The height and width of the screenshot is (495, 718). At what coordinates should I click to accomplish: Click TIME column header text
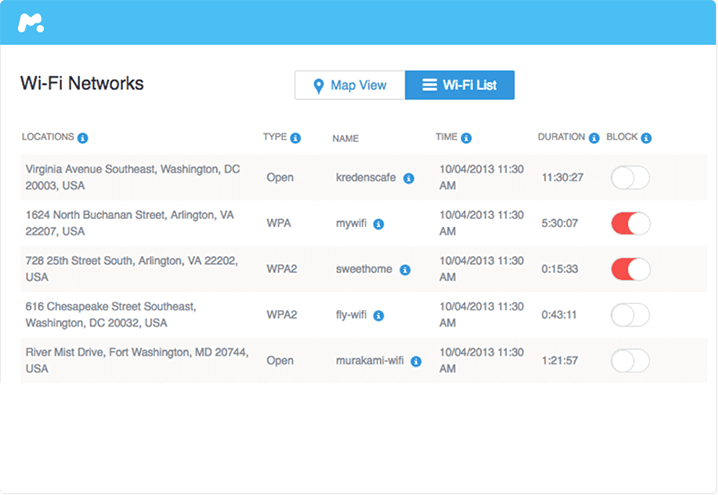coord(446,137)
